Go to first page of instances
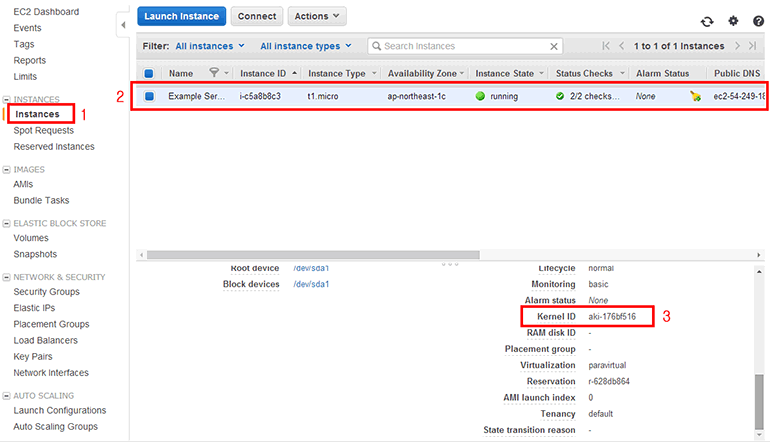770x442 pixels. coord(606,46)
